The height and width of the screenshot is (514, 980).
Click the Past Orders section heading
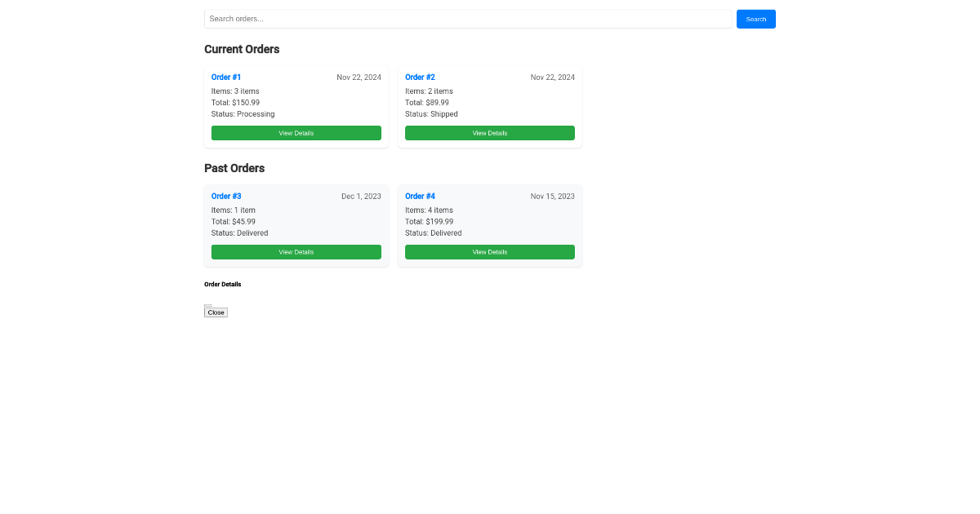pyautogui.click(x=234, y=168)
